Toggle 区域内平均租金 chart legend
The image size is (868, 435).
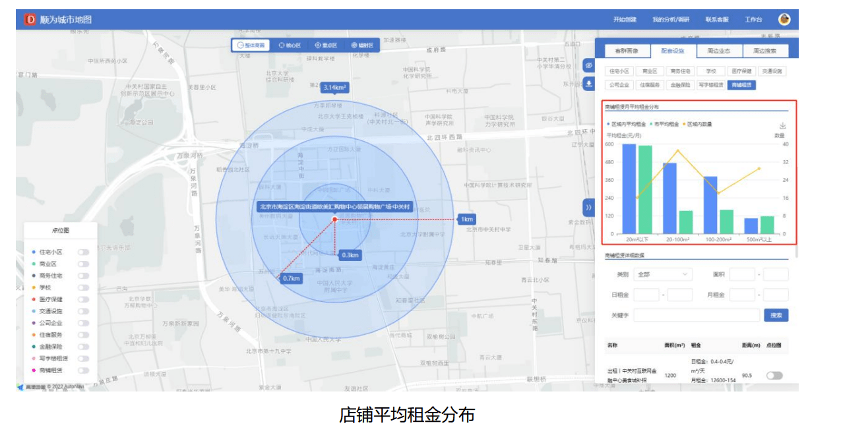pos(627,124)
